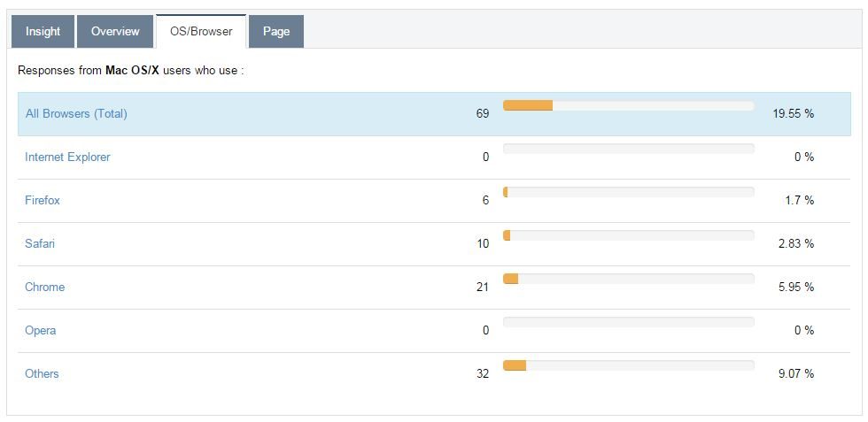This screenshot has height=422, width=868.
Task: Click the All Browsers progress bar
Action: coord(628,105)
